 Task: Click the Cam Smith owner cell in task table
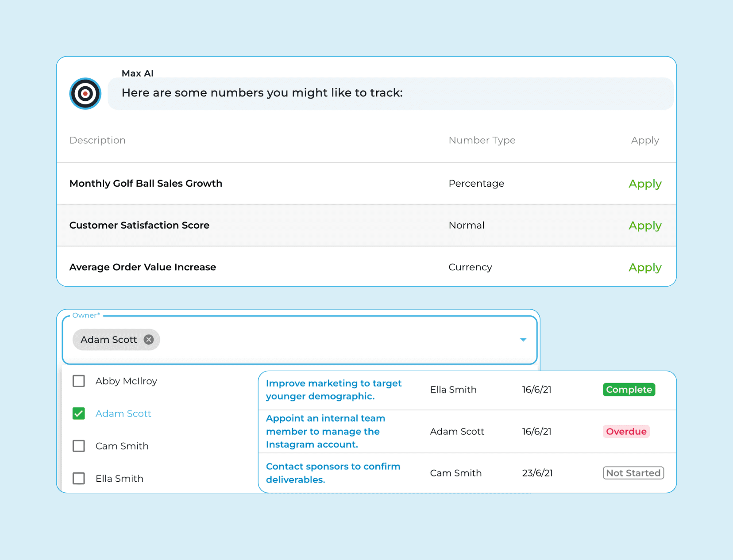(x=456, y=473)
